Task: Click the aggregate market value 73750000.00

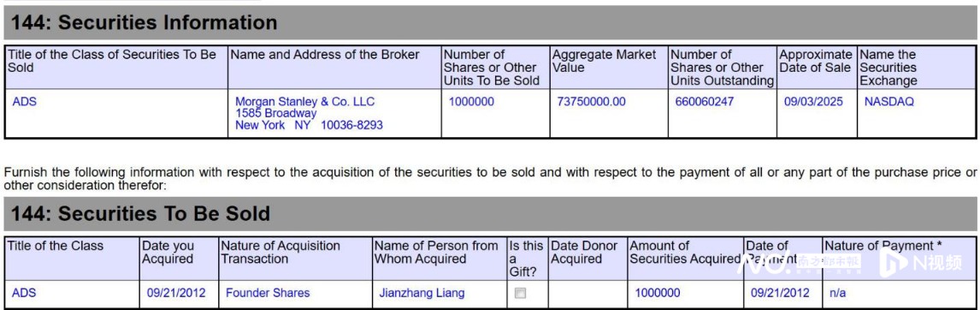Action: coord(591,101)
